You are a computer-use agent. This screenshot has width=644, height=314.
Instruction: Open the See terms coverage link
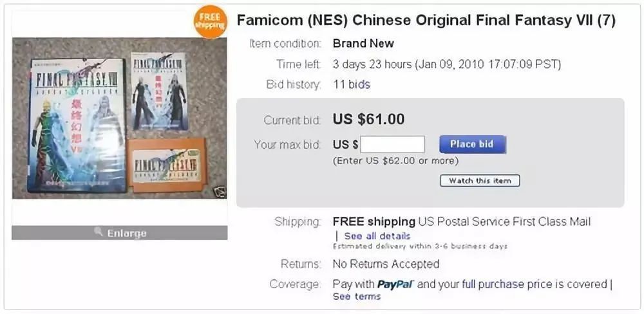pos(357,297)
